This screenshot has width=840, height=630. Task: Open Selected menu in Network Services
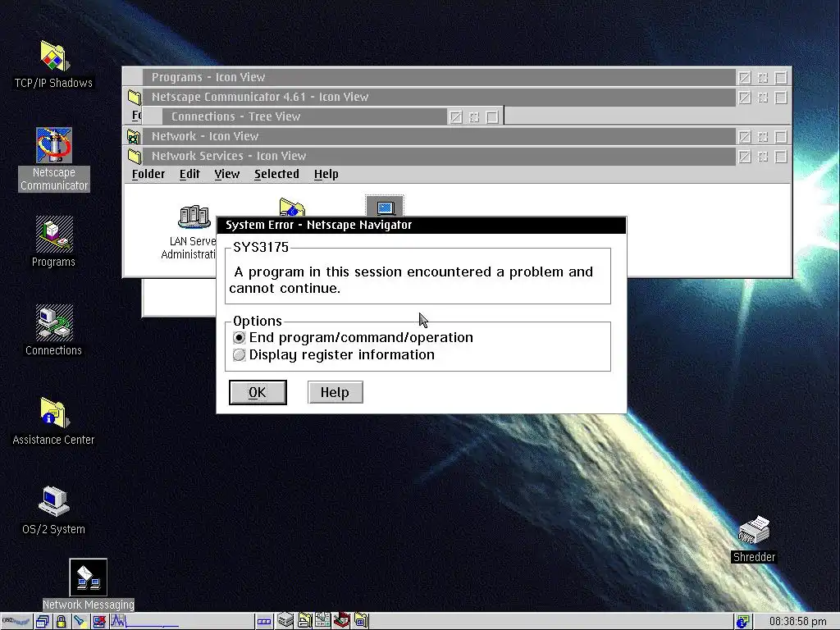tap(276, 174)
